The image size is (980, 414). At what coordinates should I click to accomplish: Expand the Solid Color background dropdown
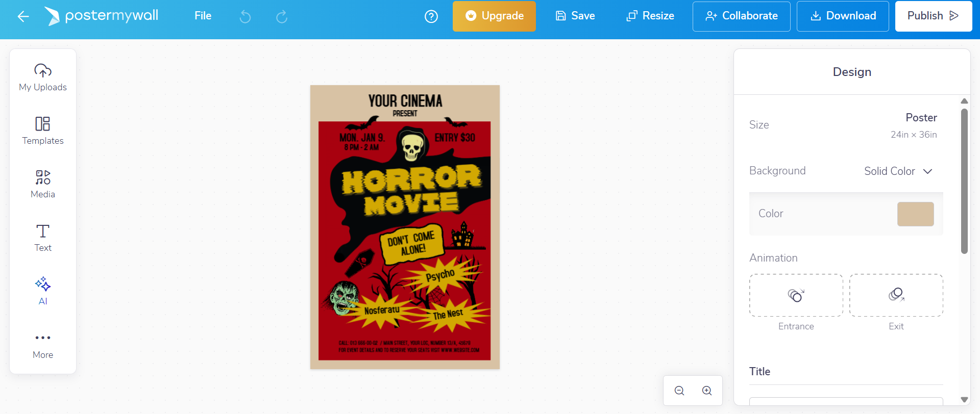898,171
